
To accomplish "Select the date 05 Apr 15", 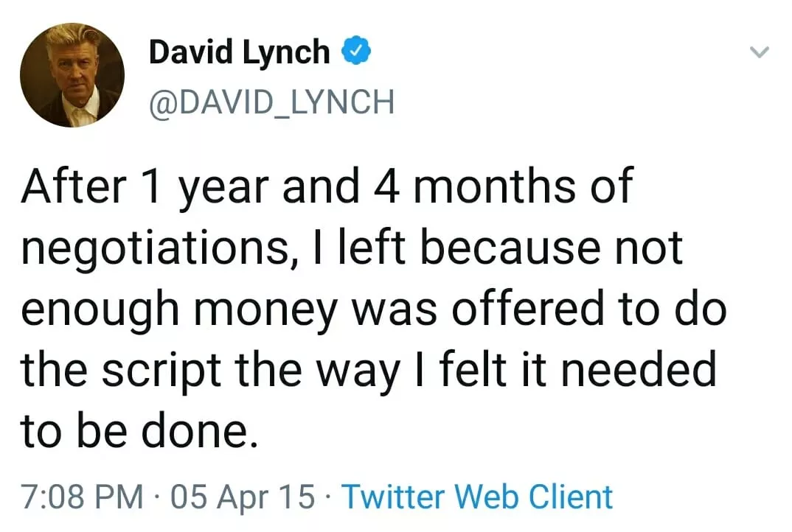I will coord(243,496).
